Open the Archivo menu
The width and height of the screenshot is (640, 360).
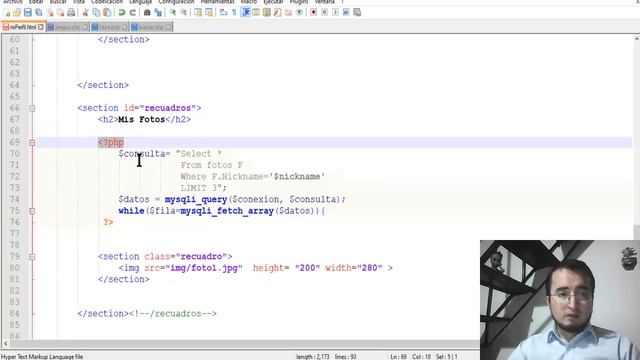[13, 2]
